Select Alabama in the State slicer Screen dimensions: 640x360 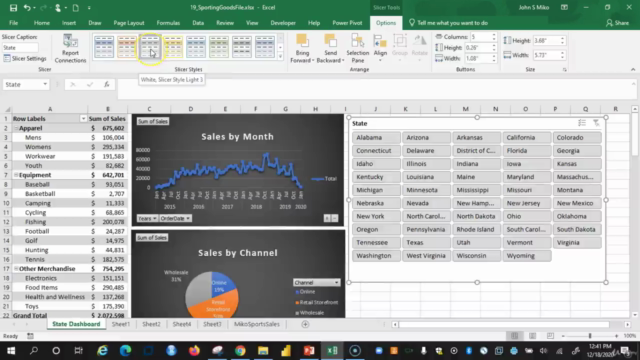[x=376, y=138]
